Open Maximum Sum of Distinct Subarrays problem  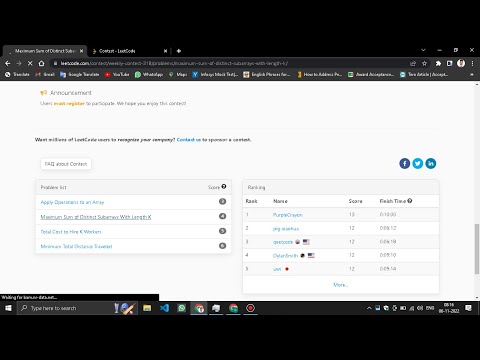point(96,217)
